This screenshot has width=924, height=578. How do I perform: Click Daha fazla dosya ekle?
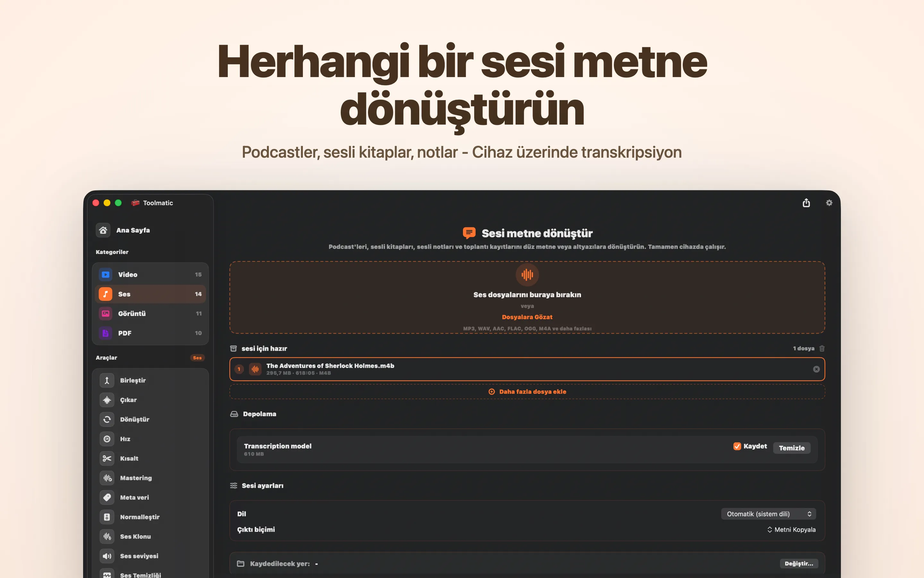(527, 391)
